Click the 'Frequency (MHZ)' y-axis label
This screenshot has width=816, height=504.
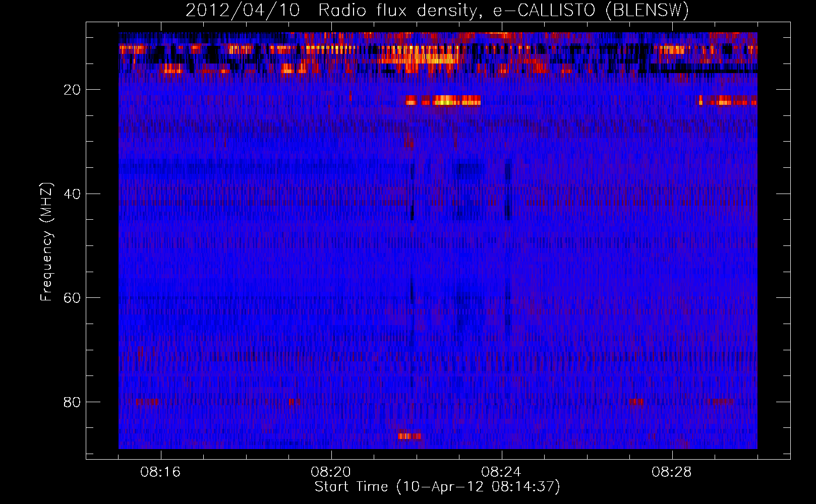tap(46, 242)
